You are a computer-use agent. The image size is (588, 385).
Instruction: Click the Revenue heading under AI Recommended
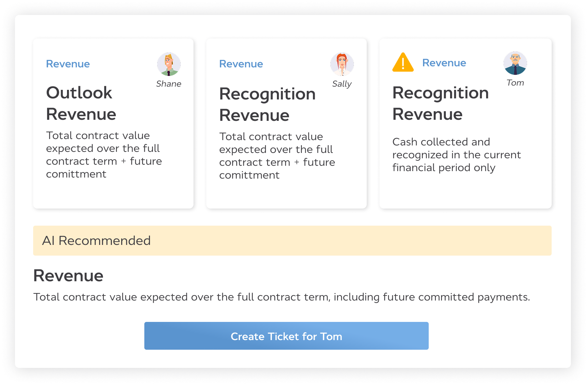(68, 276)
